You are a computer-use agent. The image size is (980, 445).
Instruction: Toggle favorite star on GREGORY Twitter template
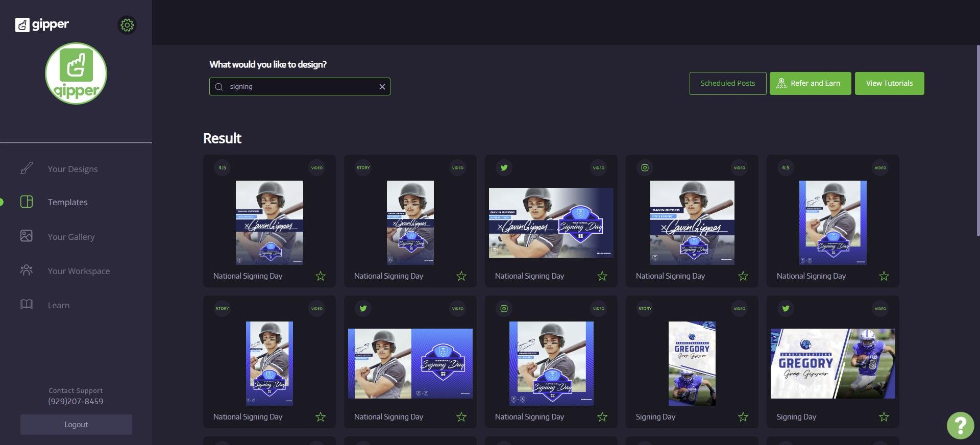point(884,417)
